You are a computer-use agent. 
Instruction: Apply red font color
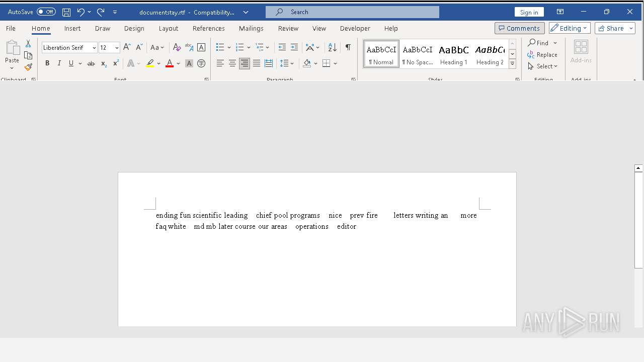point(170,63)
